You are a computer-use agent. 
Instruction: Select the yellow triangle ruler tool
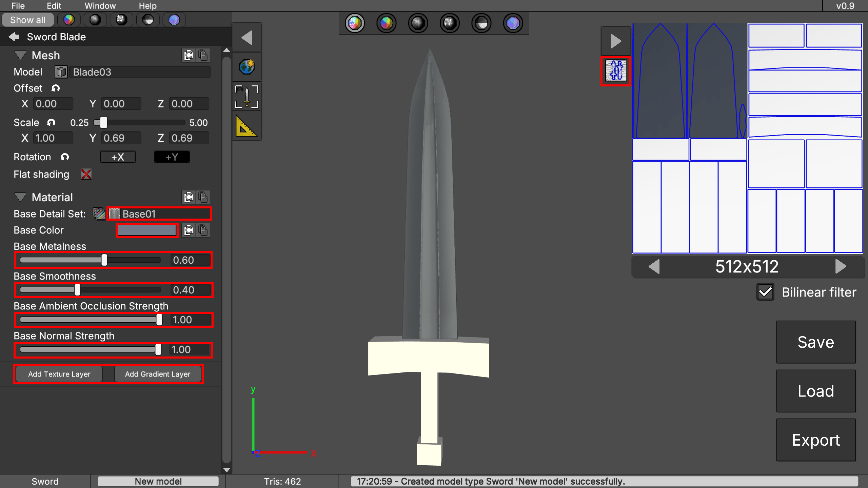[x=246, y=126]
